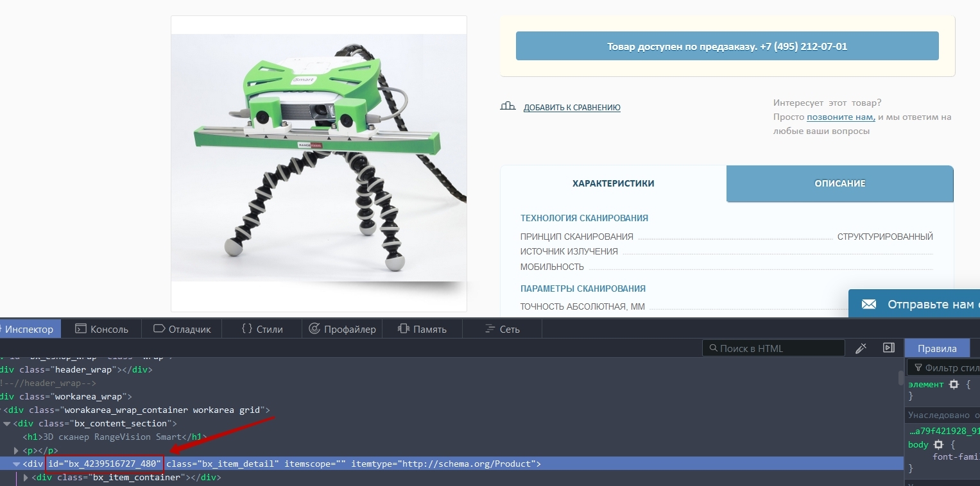This screenshot has height=486, width=980.
Task: Select the header_wrap div node
Action: pyautogui.click(x=76, y=369)
